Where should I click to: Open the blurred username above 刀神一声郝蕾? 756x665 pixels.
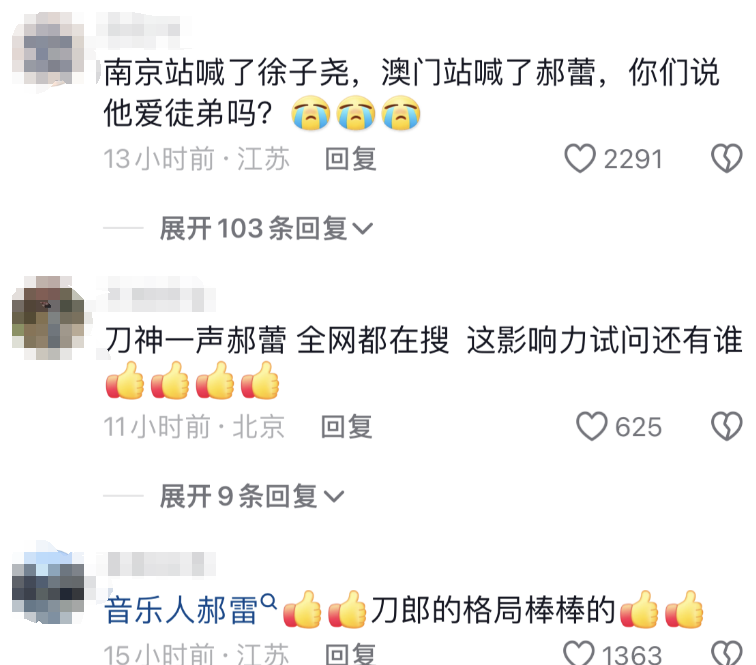point(155,293)
